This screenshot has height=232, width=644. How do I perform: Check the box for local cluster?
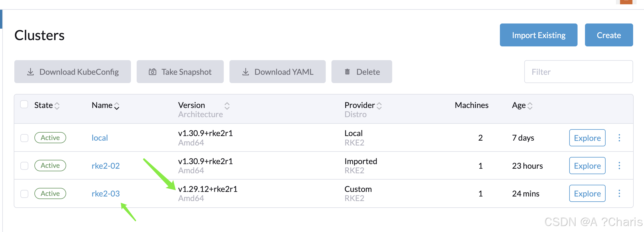tap(24, 138)
